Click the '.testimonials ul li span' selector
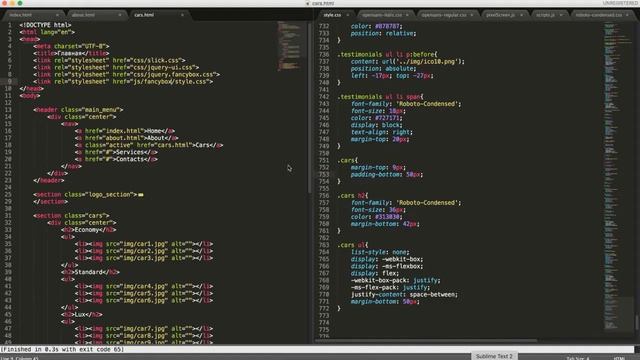Screen dimensions: 640x360 point(380,97)
